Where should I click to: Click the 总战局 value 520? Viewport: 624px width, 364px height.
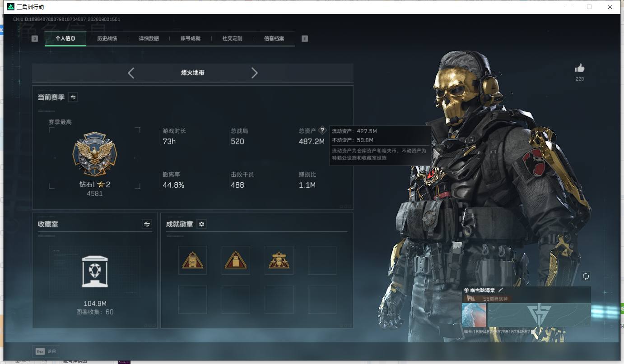[237, 142]
